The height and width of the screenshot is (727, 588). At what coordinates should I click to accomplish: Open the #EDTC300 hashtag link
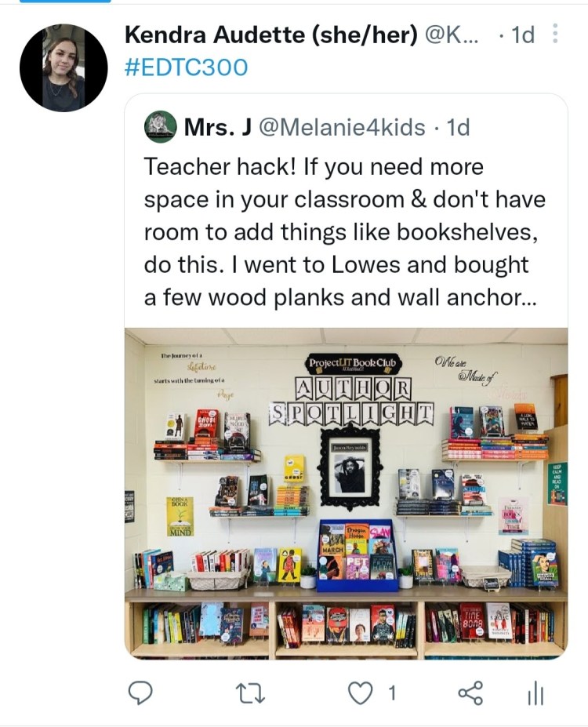tap(187, 67)
